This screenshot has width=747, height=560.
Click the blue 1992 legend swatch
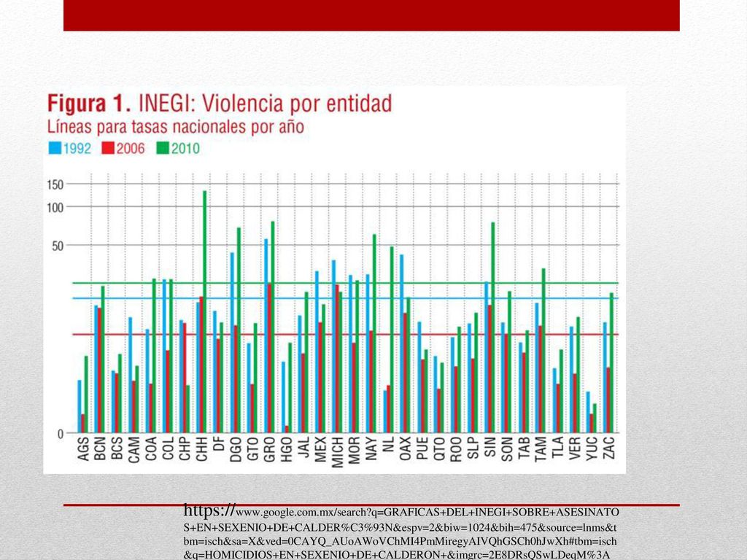55,148
